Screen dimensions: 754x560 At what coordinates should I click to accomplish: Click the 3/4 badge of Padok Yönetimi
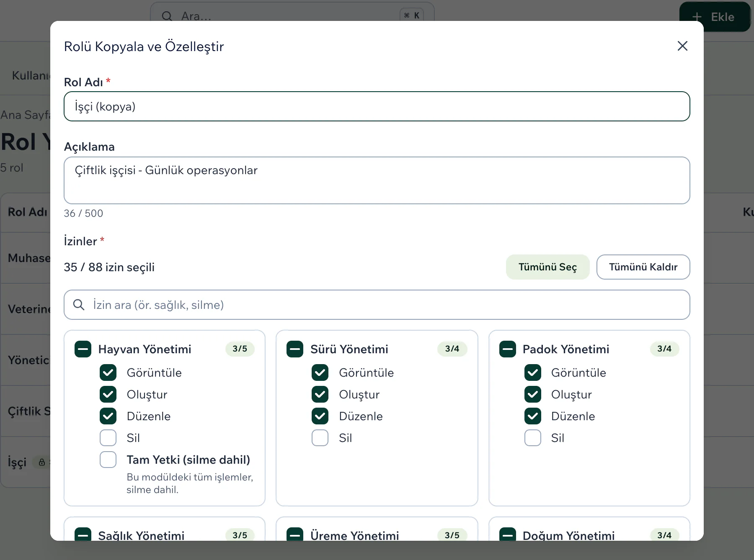tap(664, 349)
